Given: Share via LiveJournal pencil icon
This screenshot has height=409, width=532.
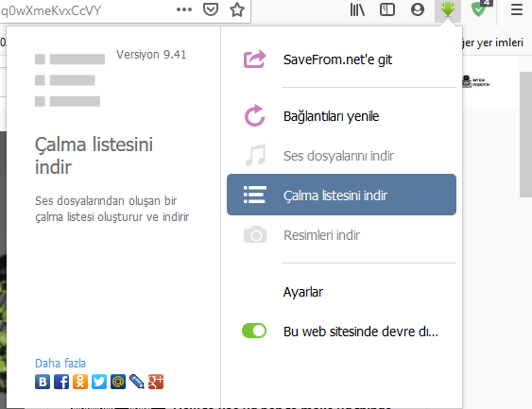Looking at the screenshot, I should 137,382.
